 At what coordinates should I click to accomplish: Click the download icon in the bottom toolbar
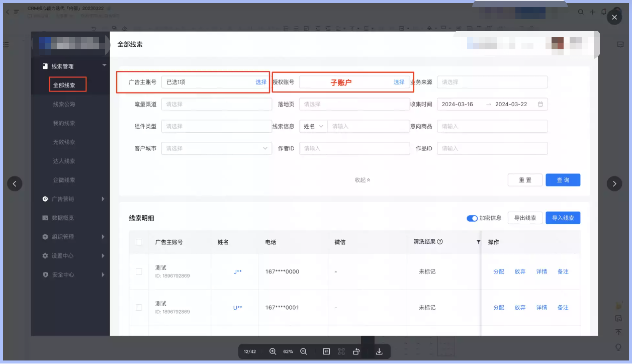[379, 351]
